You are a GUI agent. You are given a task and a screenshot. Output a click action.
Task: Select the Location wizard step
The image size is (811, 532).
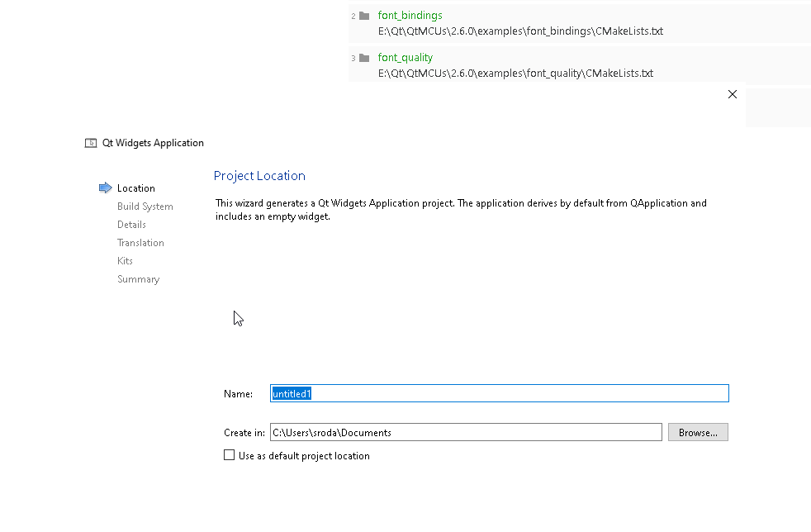click(x=136, y=188)
